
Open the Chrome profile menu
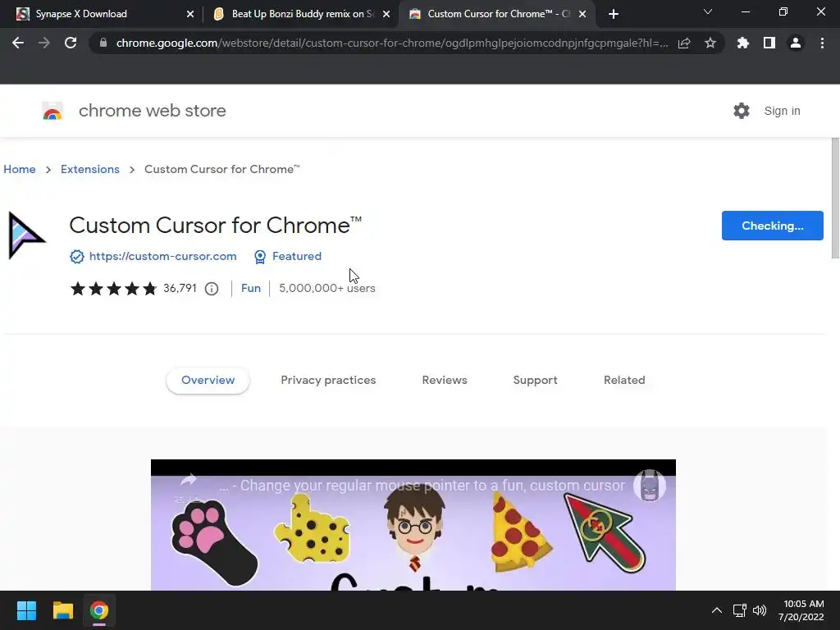[796, 43]
